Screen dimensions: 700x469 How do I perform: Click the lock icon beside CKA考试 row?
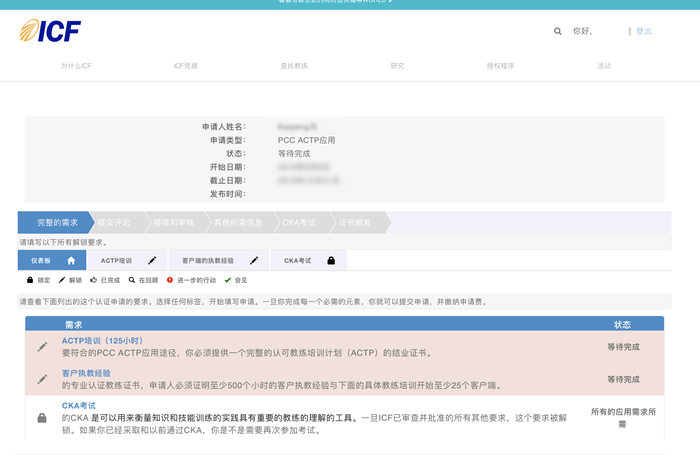(x=42, y=417)
